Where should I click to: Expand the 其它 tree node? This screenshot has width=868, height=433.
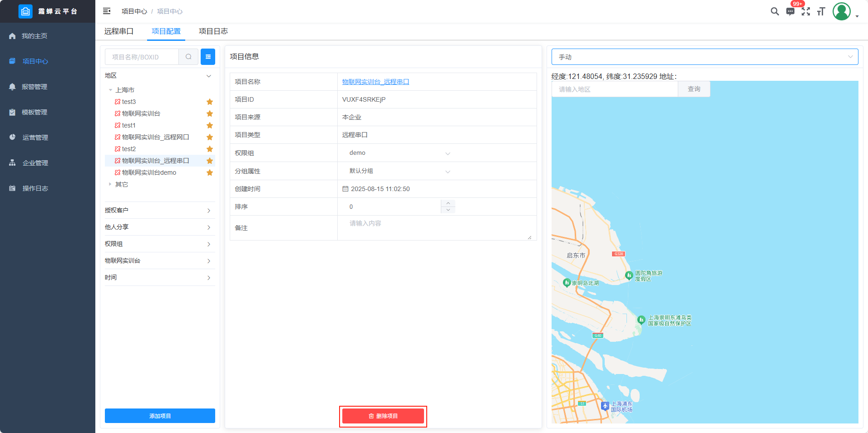click(x=110, y=184)
